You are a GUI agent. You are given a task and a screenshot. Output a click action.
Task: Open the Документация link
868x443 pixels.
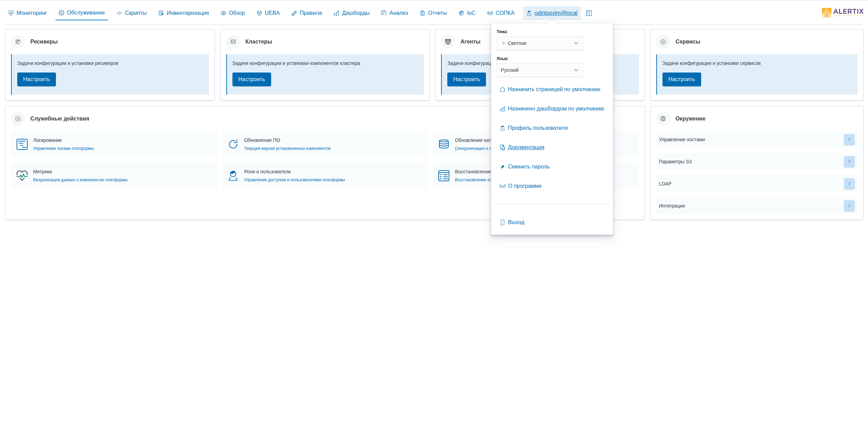tap(526, 147)
